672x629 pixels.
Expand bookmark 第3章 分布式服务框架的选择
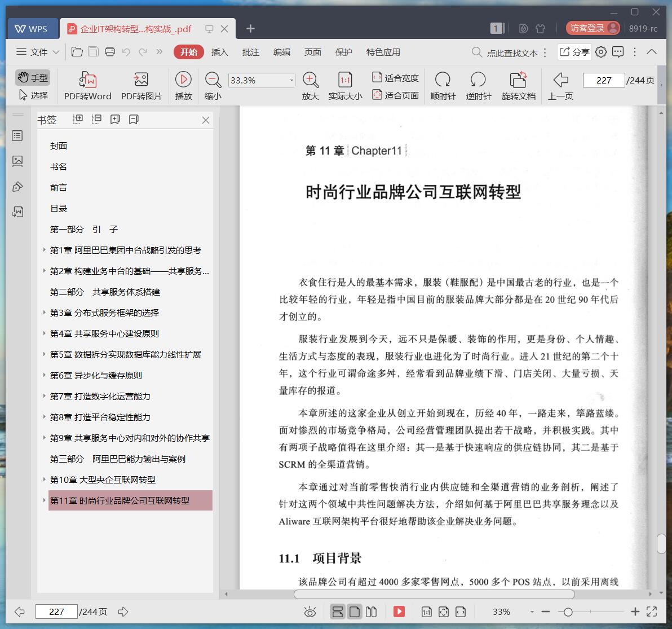tap(44, 312)
